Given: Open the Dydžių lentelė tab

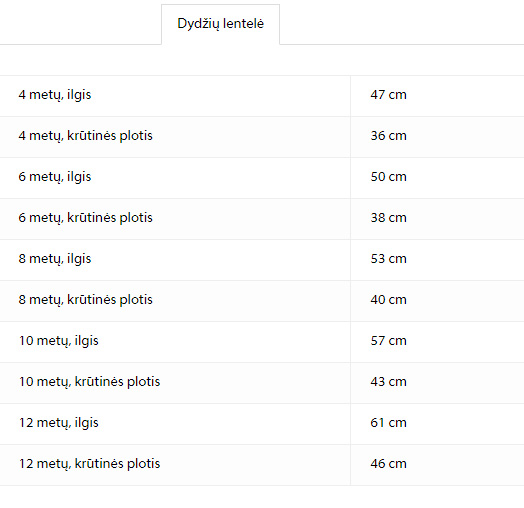Looking at the screenshot, I should pos(221,24).
